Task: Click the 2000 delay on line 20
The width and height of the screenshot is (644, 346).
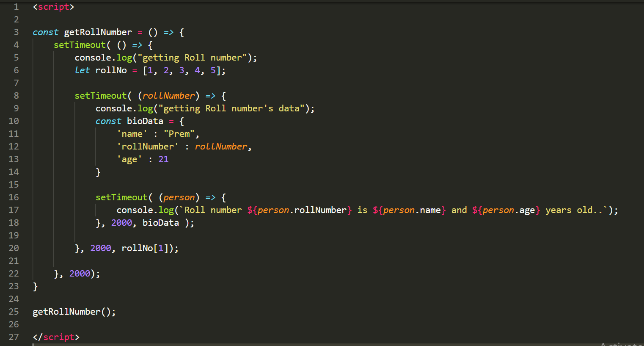Action: 101,248
